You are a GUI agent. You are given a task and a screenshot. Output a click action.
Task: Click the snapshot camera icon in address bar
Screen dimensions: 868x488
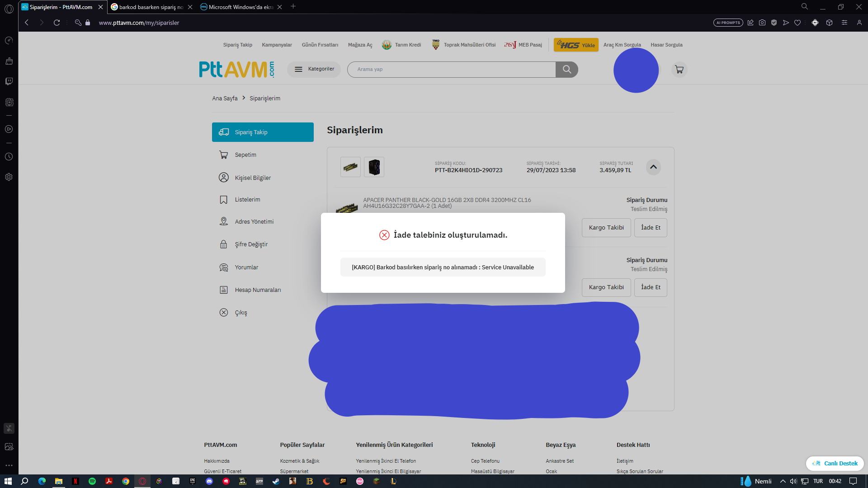pyautogui.click(x=762, y=23)
